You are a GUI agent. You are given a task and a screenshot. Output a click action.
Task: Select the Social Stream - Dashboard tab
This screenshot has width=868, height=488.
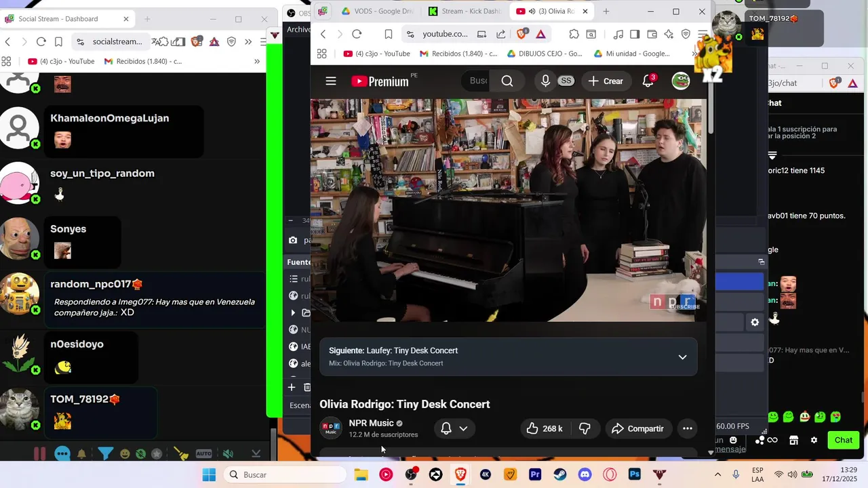pyautogui.click(x=66, y=19)
